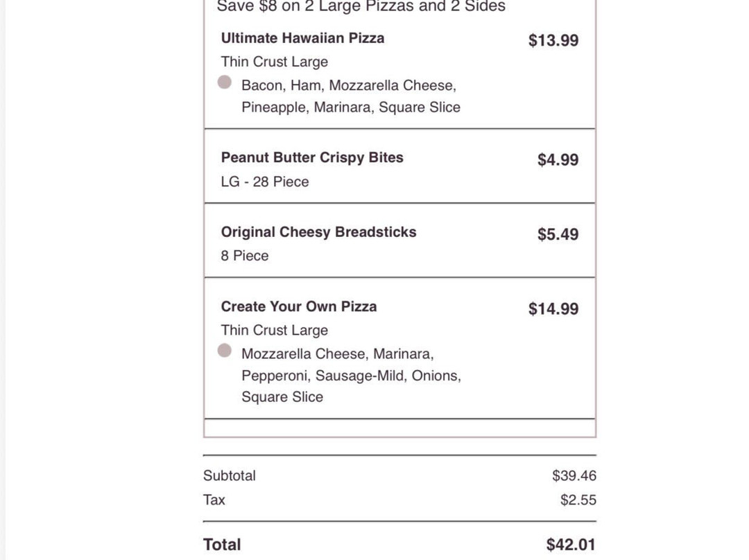Click the LG - 28 Piece size text
Image resolution: width=749 pixels, height=560 pixels.
(x=265, y=182)
